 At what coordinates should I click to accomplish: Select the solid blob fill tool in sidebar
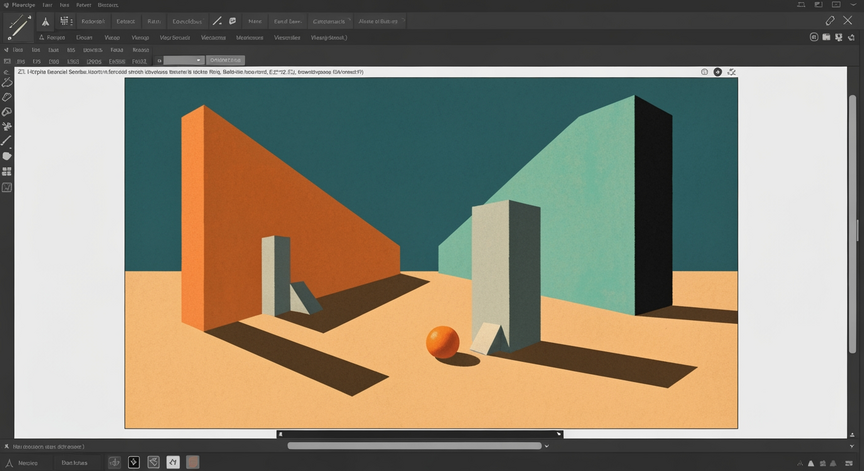(x=7, y=156)
